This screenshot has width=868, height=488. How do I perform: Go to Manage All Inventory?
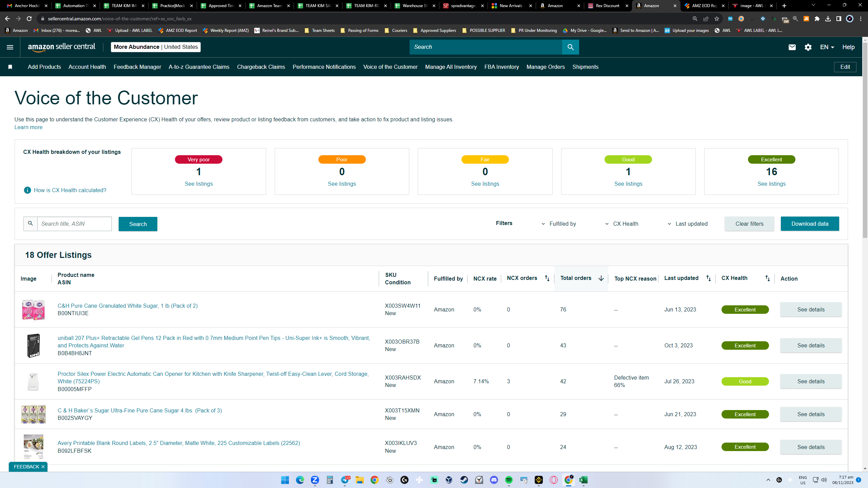[451, 67]
